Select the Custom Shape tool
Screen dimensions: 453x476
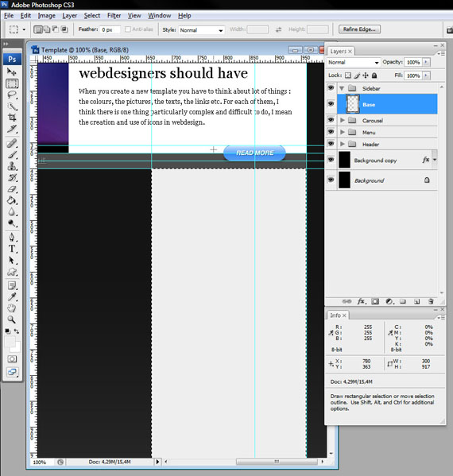[x=12, y=272]
